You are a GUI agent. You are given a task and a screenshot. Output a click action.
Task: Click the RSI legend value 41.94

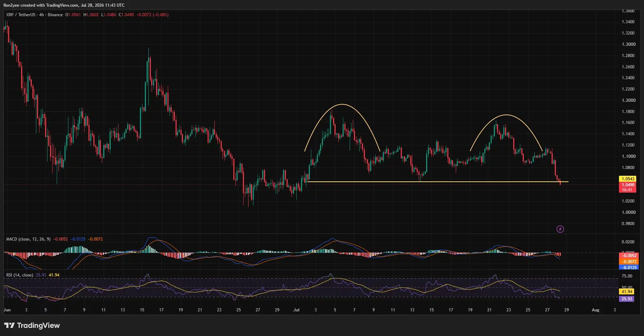54,275
